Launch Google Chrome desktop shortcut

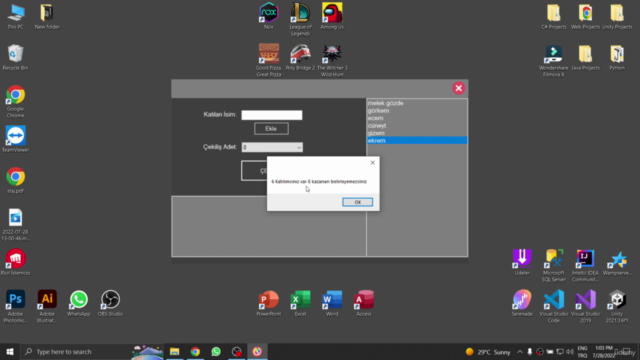(x=16, y=101)
